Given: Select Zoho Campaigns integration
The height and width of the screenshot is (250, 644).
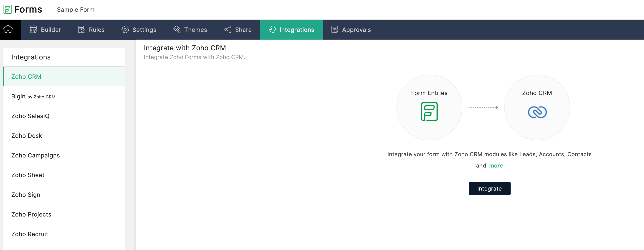Looking at the screenshot, I should [x=64, y=155].
